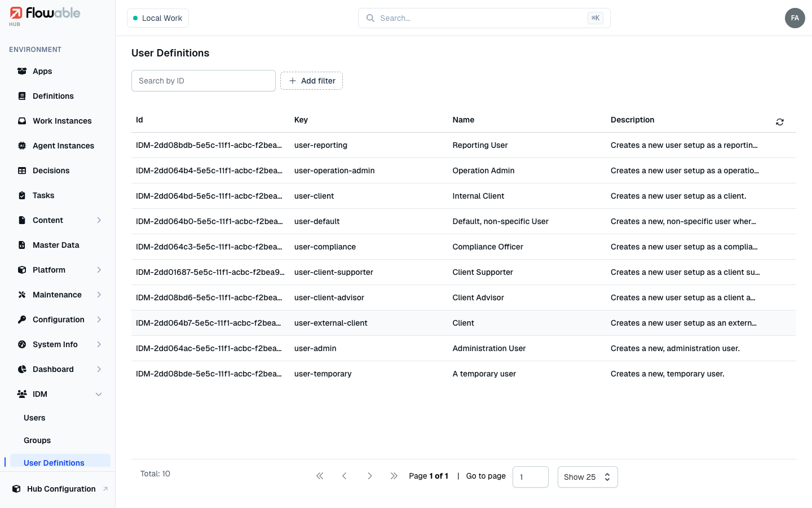Open the Show 25 page size dropdown

(x=588, y=477)
